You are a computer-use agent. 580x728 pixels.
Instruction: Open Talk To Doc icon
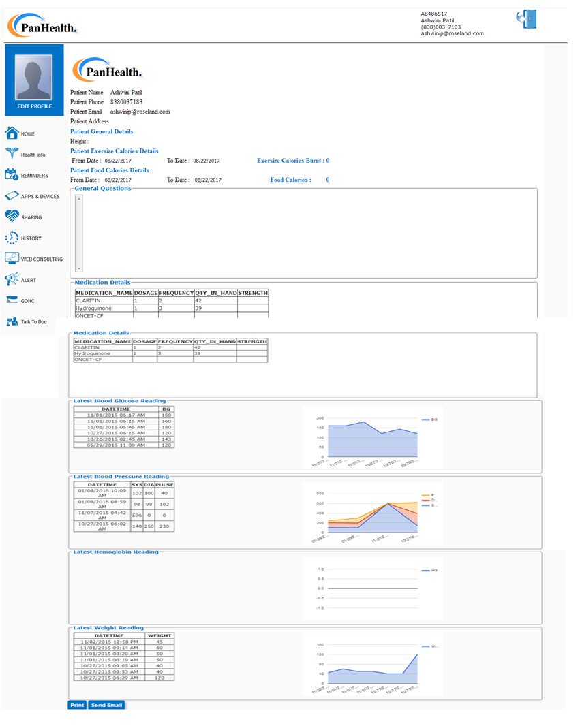coord(12,321)
